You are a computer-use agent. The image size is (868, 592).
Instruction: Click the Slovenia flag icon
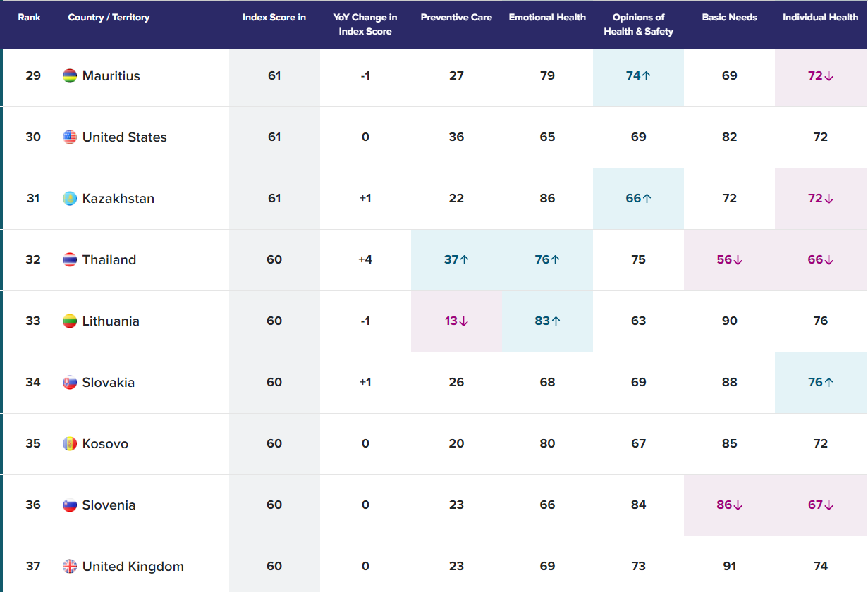click(70, 505)
